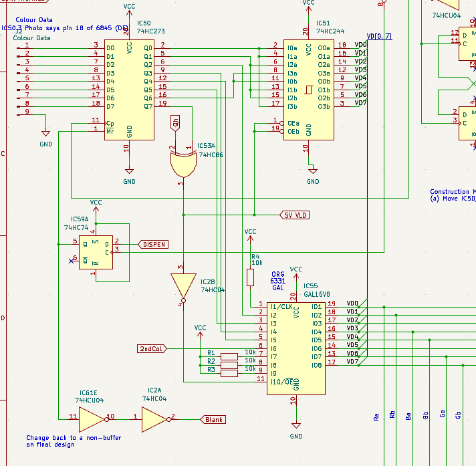This screenshot has width=476, height=466.
Task: Click the IC59A 74HC74 flip-flop symbol
Action: [96, 252]
